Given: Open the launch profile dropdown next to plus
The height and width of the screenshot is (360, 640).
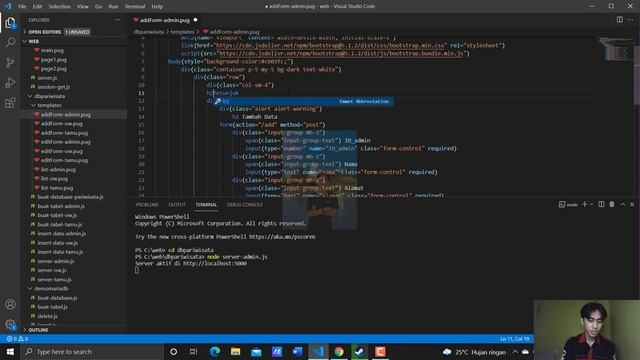Looking at the screenshot, I should [x=591, y=204].
